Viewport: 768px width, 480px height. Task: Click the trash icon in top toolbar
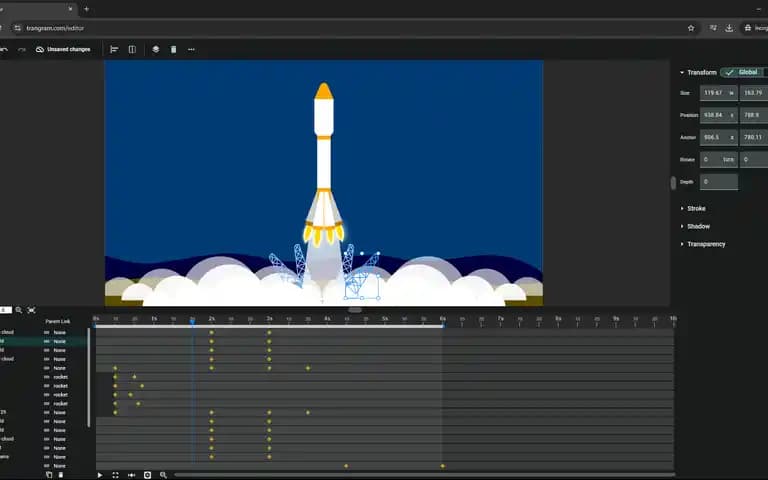pyautogui.click(x=173, y=49)
